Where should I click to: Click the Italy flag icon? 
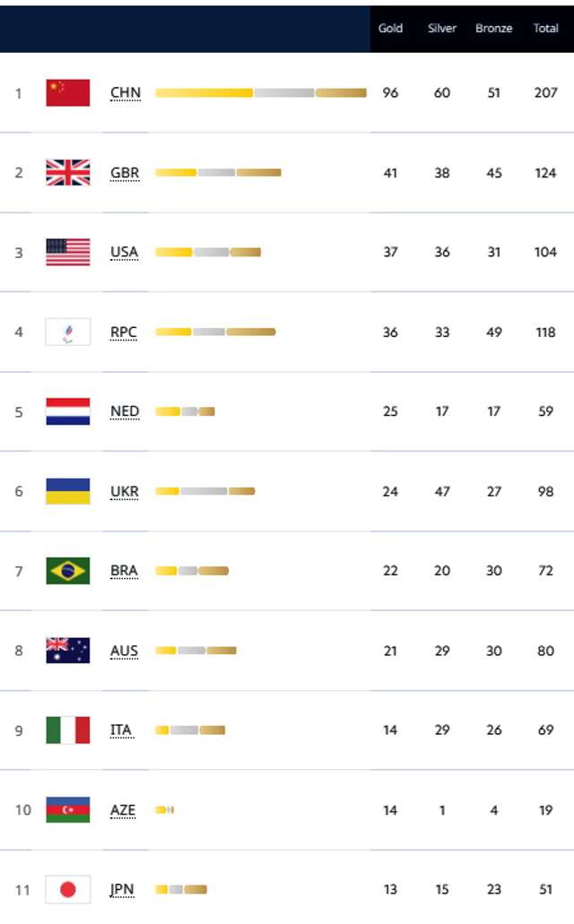coord(68,730)
